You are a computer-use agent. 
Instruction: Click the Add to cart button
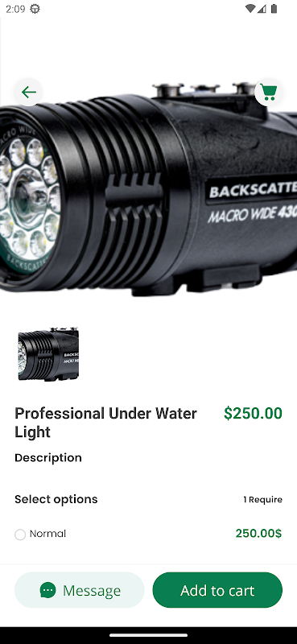(x=217, y=590)
